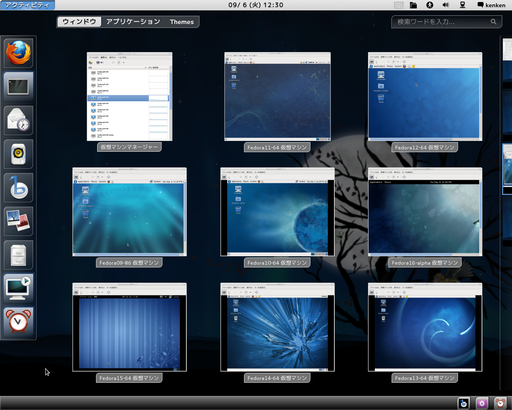Screen dimensions: 512x410
Task: Click the 仮想マシンマネージャー caption label
Action: 129,147
